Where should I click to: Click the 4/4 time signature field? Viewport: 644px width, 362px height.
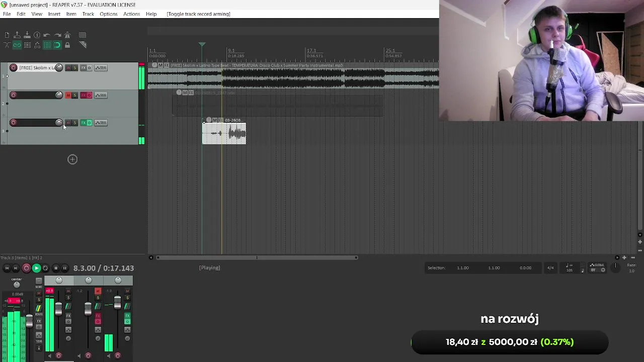coord(550,268)
